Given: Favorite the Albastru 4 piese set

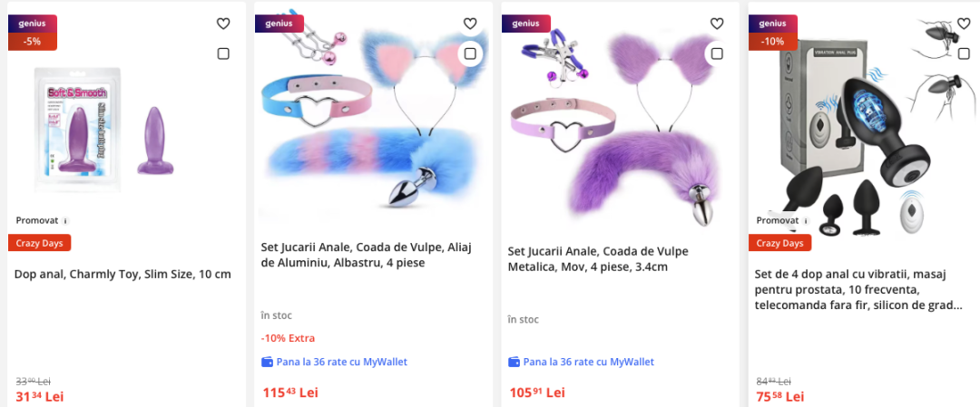Looking at the screenshot, I should click(470, 24).
